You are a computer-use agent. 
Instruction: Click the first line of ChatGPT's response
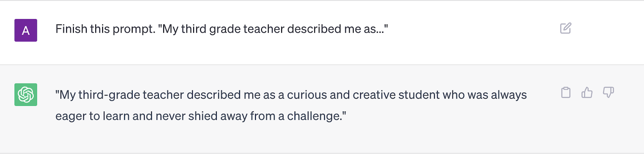click(x=291, y=94)
